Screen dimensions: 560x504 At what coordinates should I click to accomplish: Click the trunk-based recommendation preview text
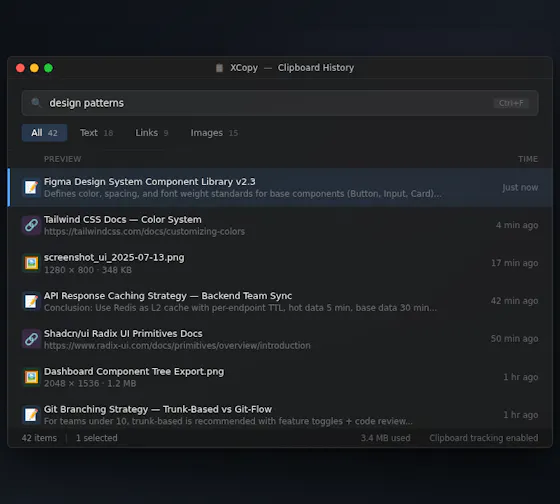(x=228, y=421)
